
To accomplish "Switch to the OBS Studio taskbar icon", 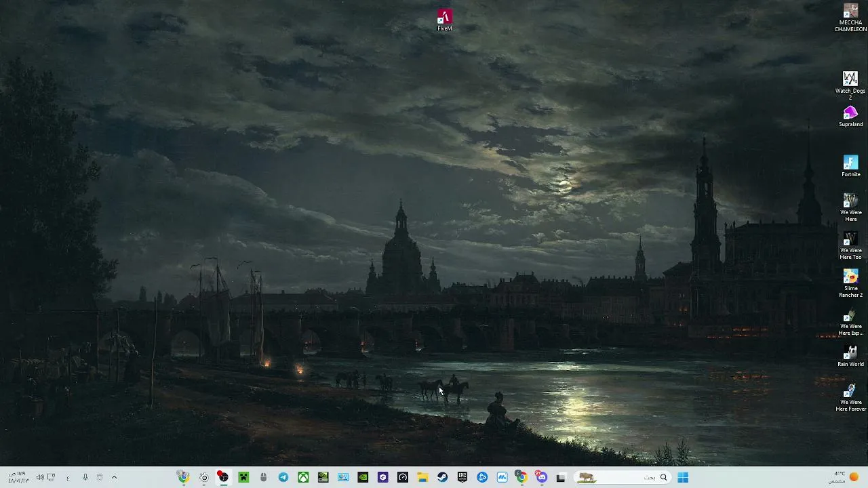I will (x=223, y=477).
